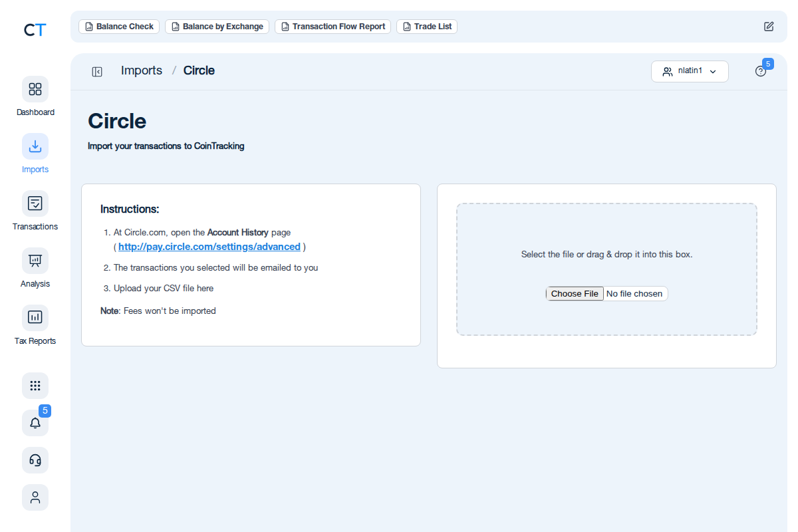
Task: Click the Circle breadcrumb item
Action: click(x=199, y=70)
